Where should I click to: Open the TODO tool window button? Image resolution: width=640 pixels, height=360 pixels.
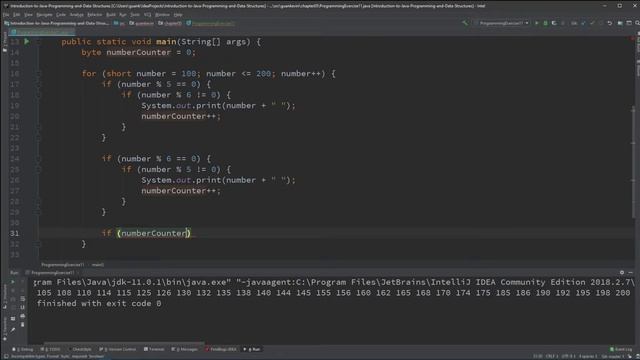click(x=51, y=349)
